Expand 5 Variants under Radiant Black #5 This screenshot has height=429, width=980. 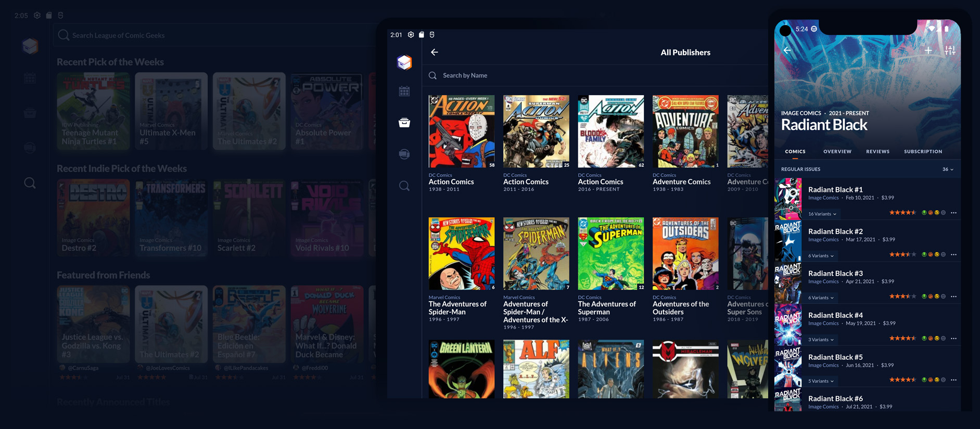click(821, 381)
